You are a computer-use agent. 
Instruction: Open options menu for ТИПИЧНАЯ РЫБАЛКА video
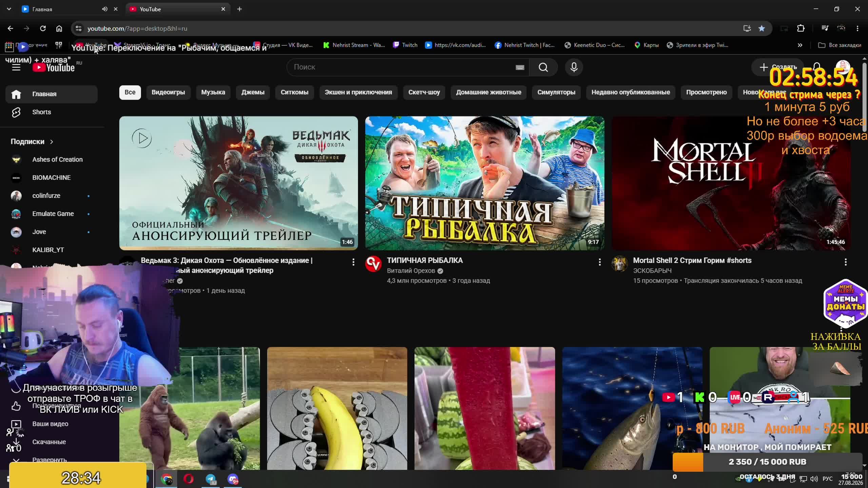tap(599, 262)
